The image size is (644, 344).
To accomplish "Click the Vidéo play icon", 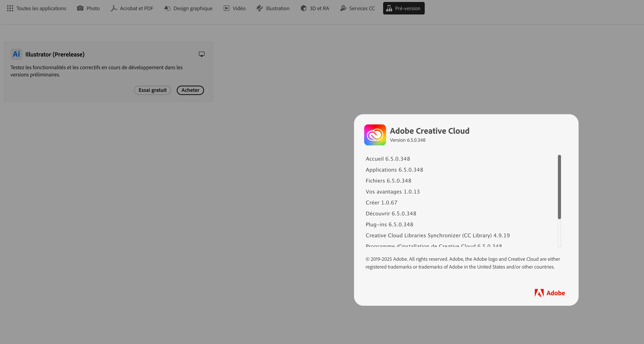I will [x=227, y=8].
